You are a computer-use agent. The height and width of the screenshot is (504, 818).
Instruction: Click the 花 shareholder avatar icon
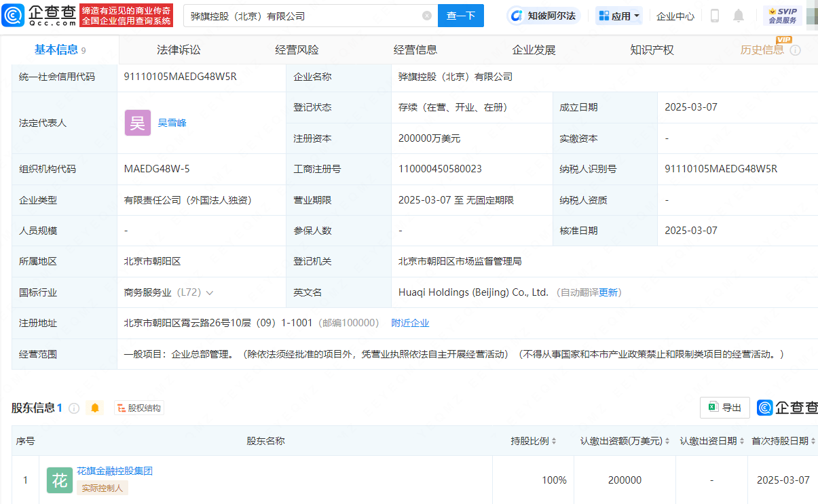[60, 480]
